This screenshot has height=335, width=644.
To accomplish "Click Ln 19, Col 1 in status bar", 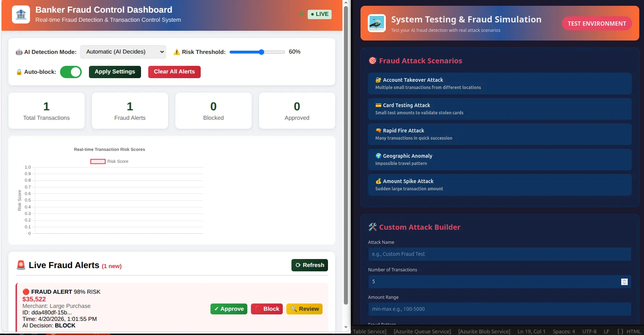I will (531, 331).
